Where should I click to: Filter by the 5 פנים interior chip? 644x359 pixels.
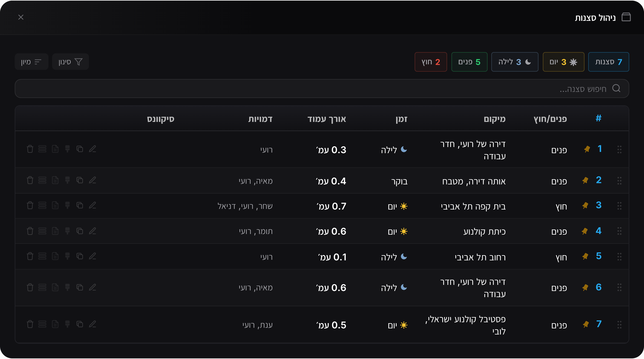point(469,62)
